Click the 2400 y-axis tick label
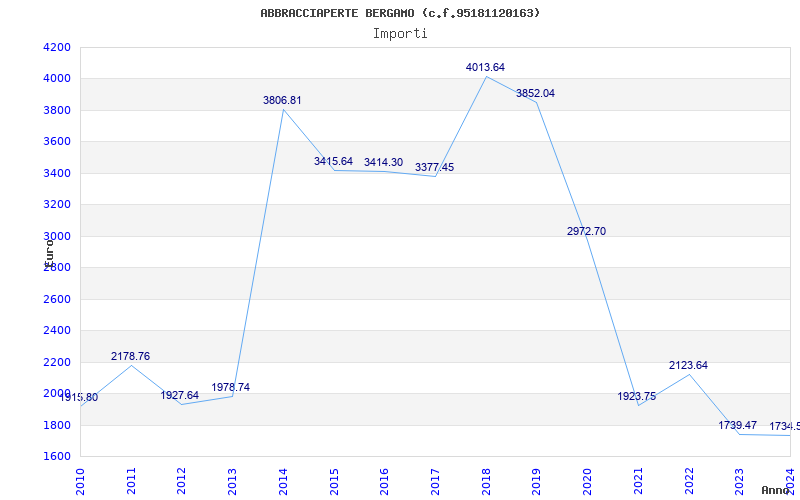Image resolution: width=800 pixels, height=500 pixels. pyautogui.click(x=55, y=331)
